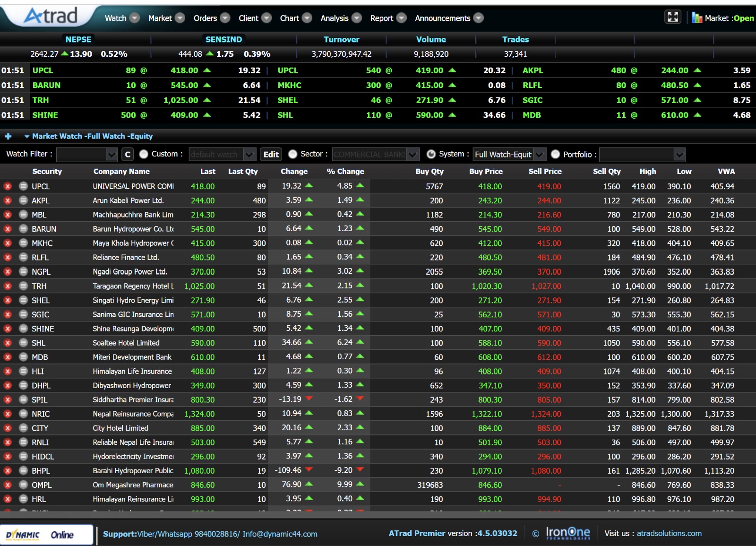The width and height of the screenshot is (756, 546).
Task: Open the row menu icon for BHPL
Action: 23,471
